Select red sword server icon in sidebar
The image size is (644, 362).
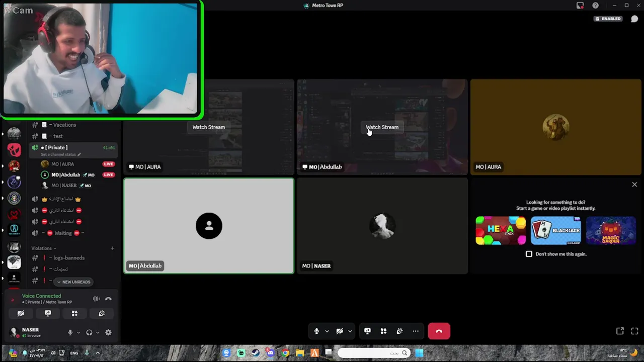[14, 150]
